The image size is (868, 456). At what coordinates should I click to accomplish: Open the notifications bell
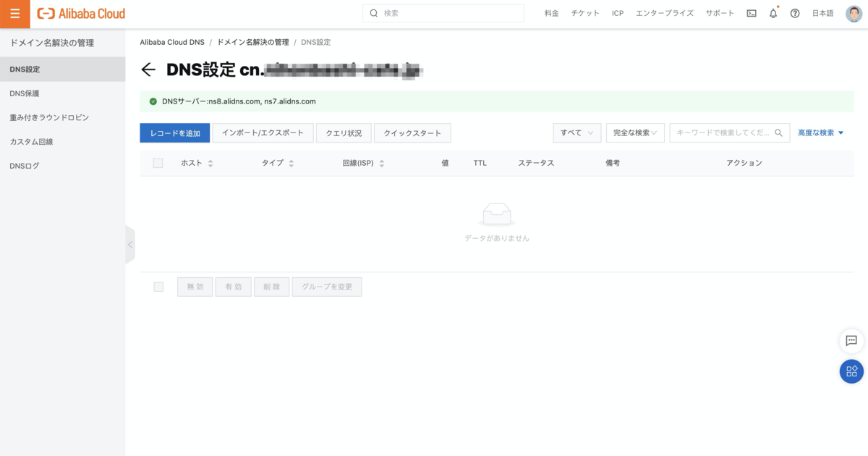(773, 14)
